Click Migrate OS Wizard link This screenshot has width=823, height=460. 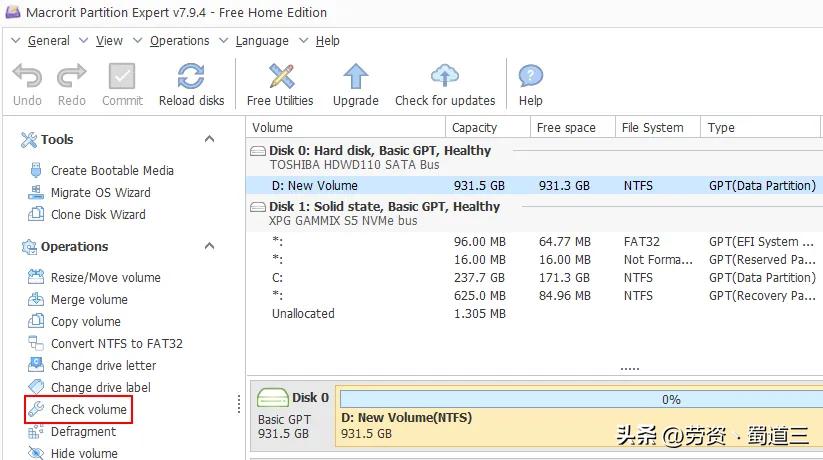pyautogui.click(x=101, y=193)
